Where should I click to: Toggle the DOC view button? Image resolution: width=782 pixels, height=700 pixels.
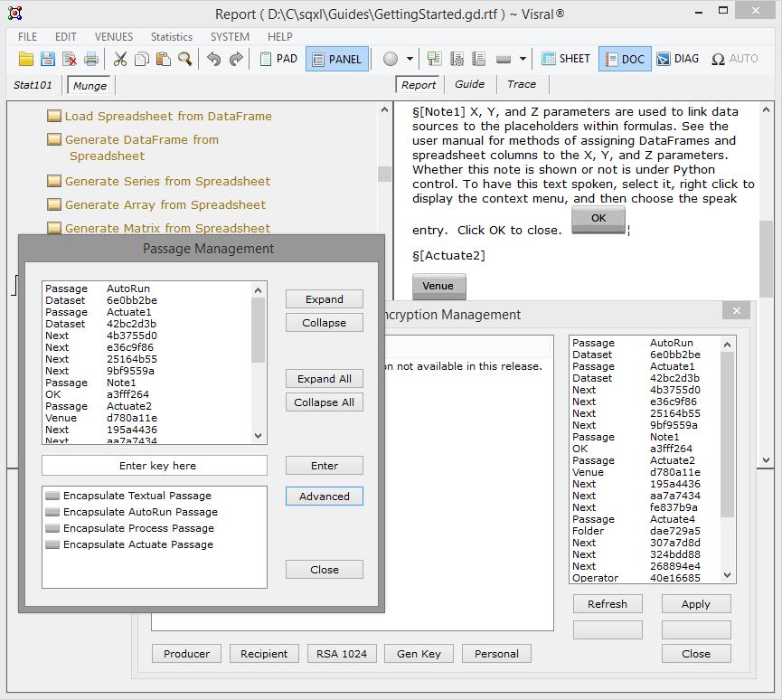(x=623, y=59)
